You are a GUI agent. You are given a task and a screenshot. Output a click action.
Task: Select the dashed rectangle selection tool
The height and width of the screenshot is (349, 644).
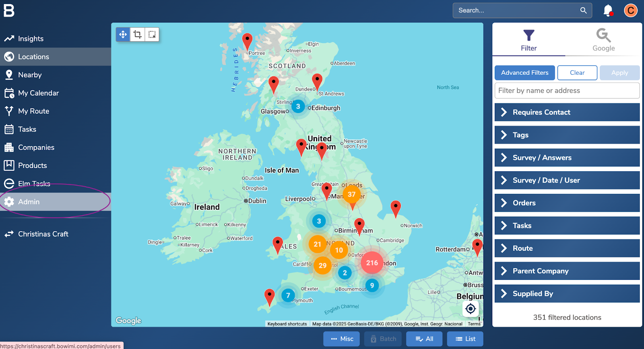[x=152, y=35]
